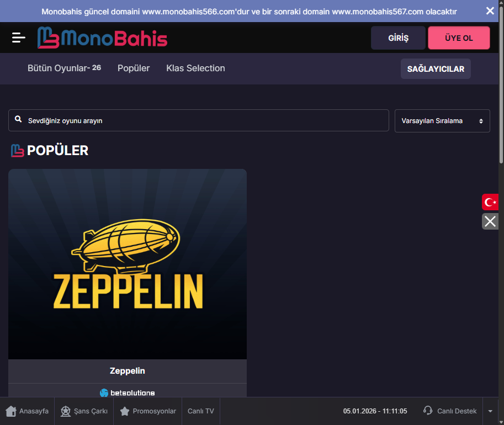Image resolution: width=504 pixels, height=425 pixels.
Task: Open the Zeppelin game thumbnail
Action: point(128,264)
